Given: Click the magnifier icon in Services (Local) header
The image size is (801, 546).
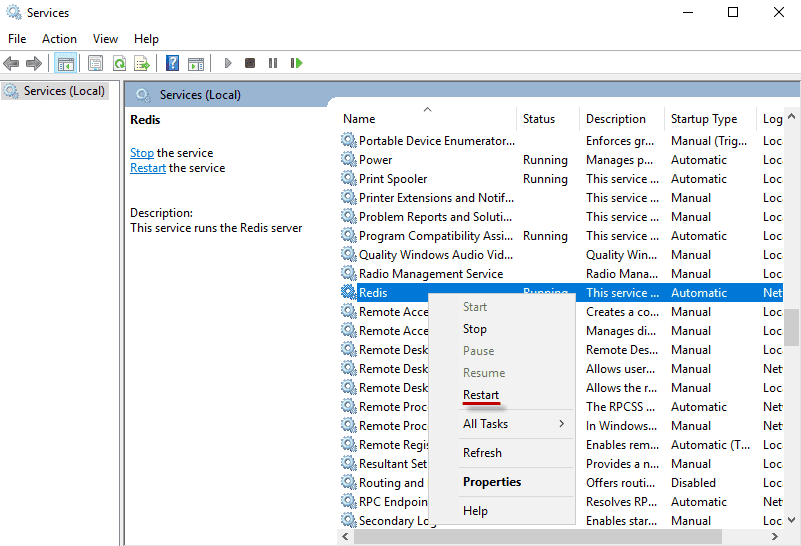Looking at the screenshot, I should pyautogui.click(x=143, y=95).
